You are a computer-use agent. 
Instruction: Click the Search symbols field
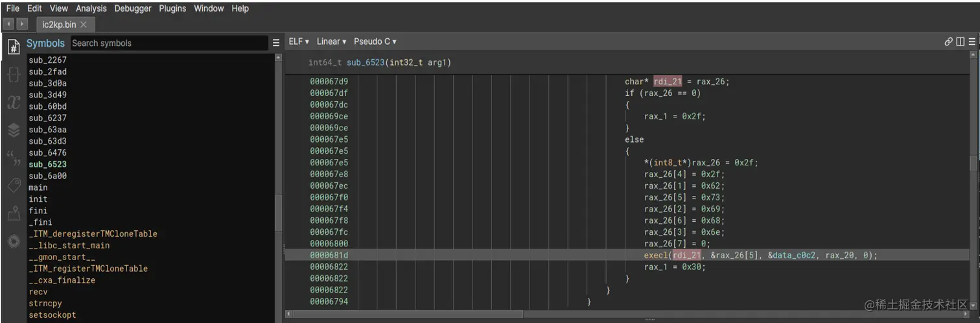tap(169, 43)
